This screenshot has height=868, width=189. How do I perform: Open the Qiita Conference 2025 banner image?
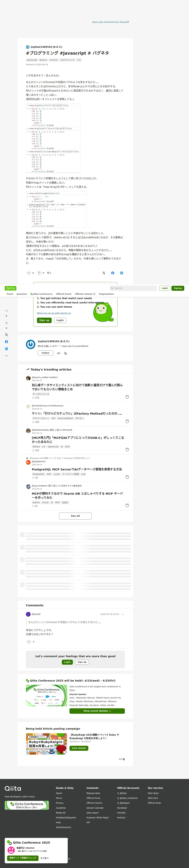(x=47, y=696)
